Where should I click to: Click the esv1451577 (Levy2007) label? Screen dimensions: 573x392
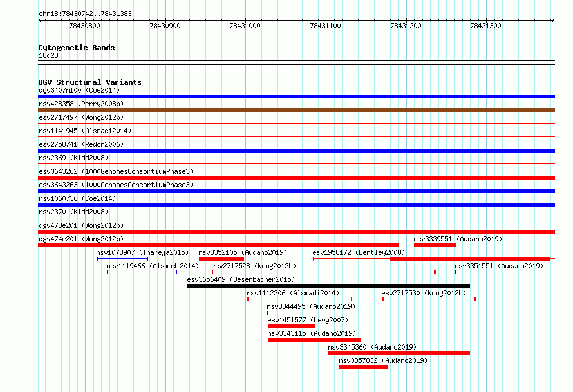click(308, 320)
